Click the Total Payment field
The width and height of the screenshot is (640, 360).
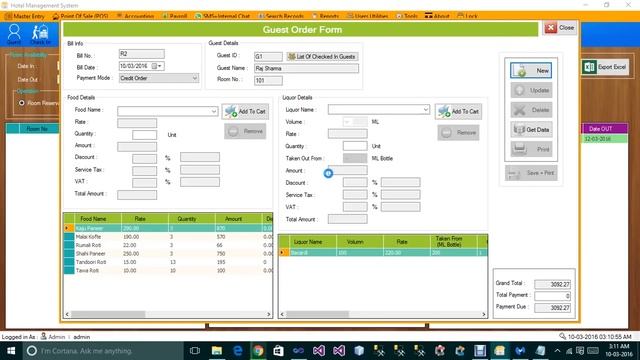pos(552,296)
